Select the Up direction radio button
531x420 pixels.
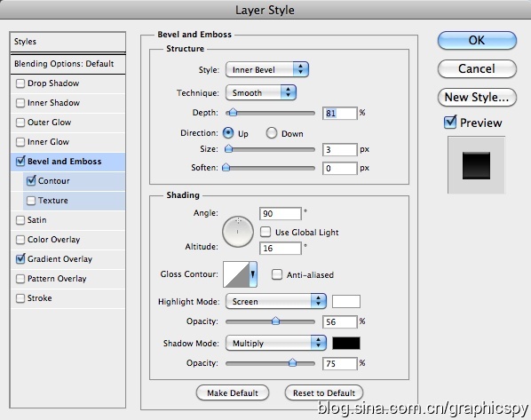(228, 133)
